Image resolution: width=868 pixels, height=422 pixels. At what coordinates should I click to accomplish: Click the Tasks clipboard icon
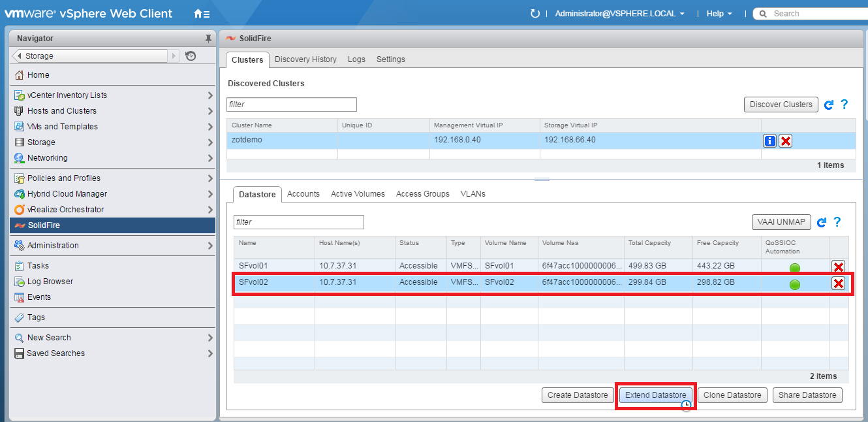click(20, 266)
